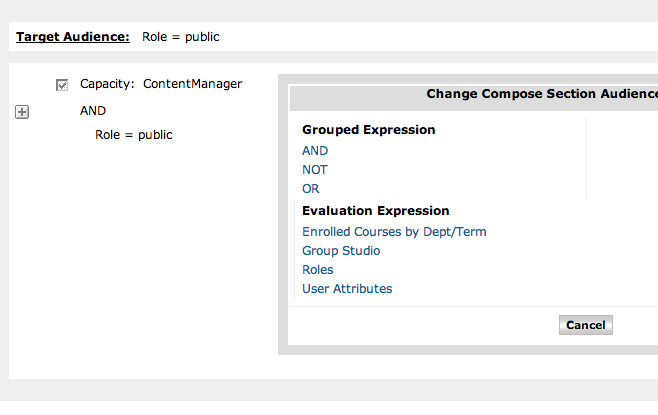Click the Capacity: label text

[107, 84]
